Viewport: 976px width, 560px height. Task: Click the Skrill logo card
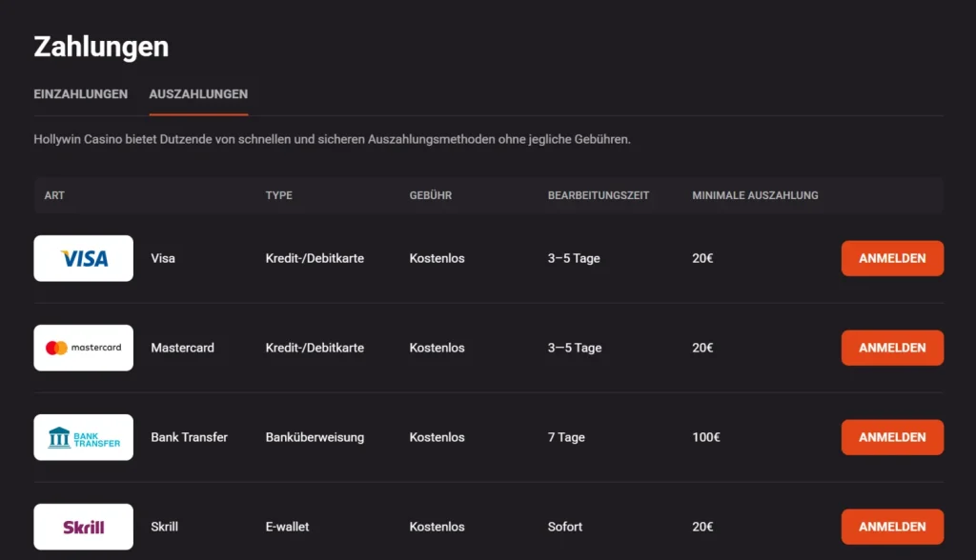84,527
